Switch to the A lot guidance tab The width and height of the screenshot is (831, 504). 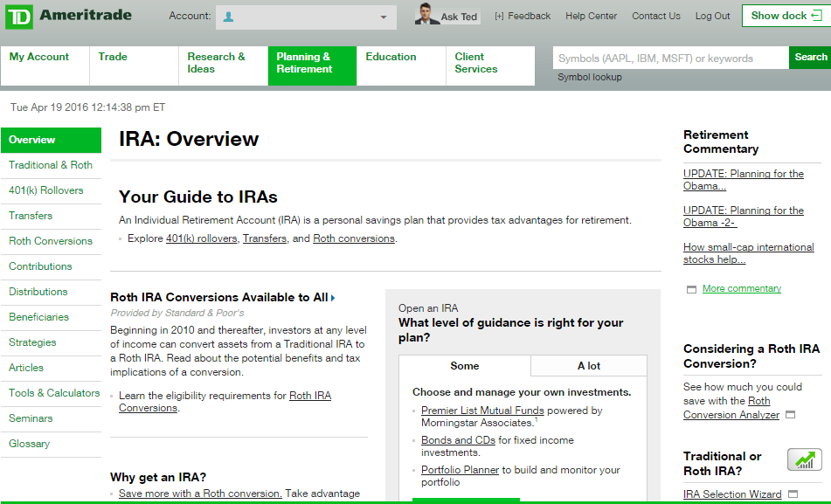589,366
